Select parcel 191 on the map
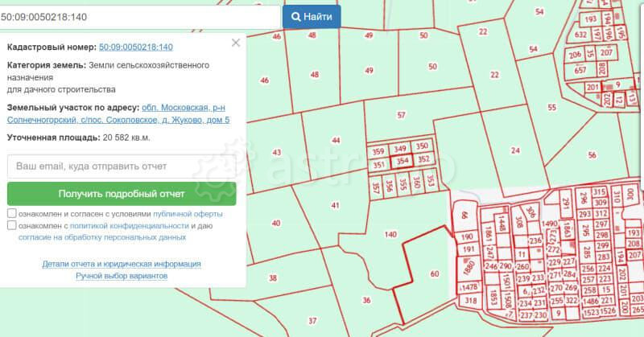644x337 pixels. click(x=469, y=249)
